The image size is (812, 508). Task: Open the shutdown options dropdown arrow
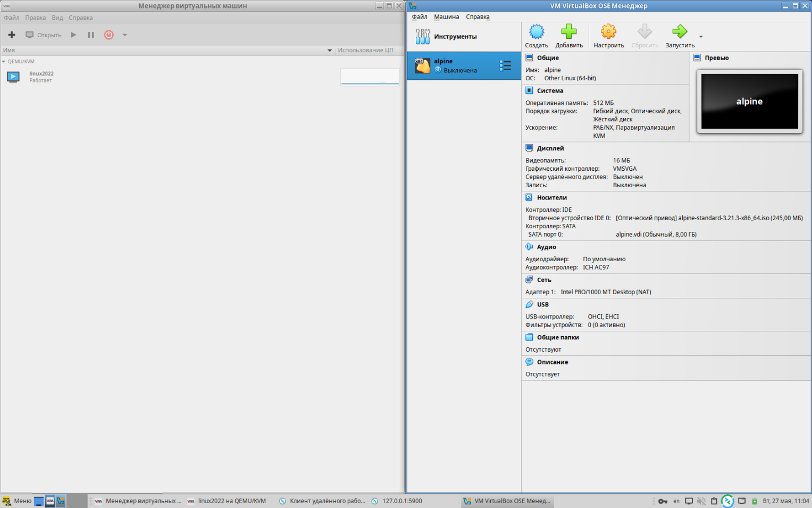click(125, 35)
